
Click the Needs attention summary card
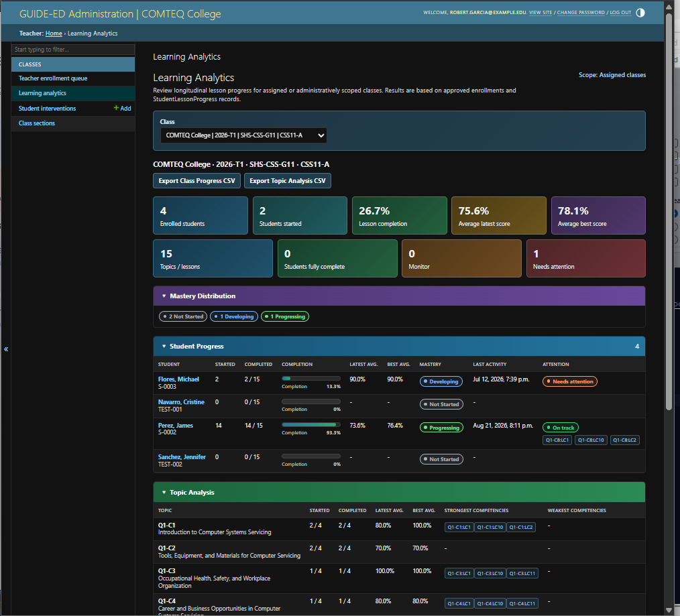pos(586,258)
